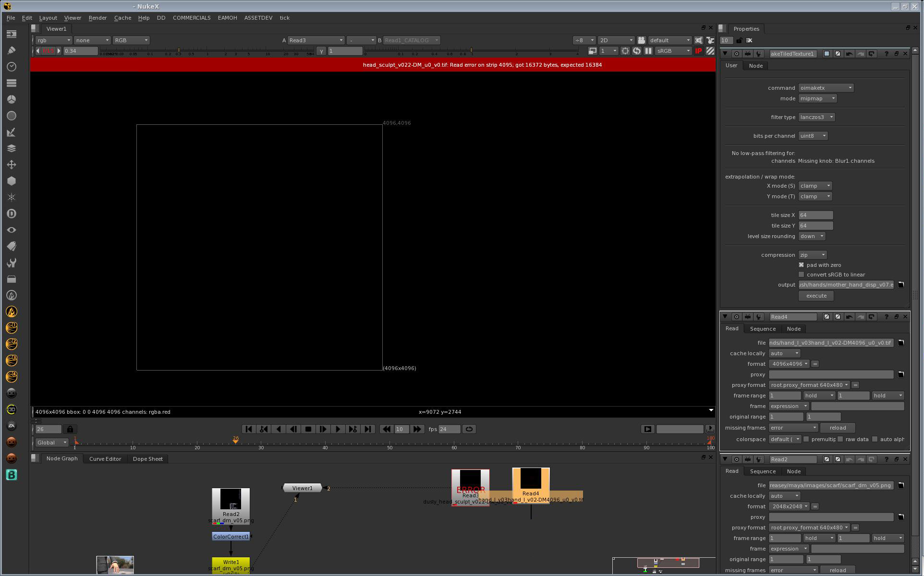The width and height of the screenshot is (924, 576).
Task: Collapse the Read4 properties panel triangle
Action: [725, 317]
